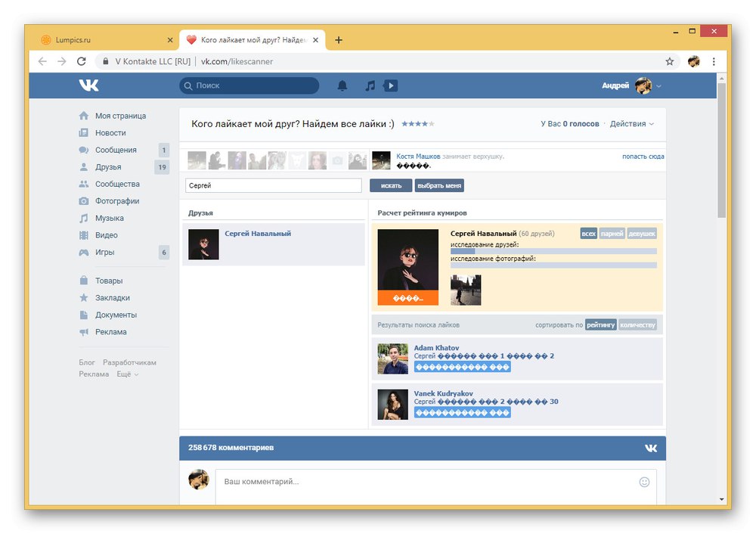This screenshot has height=534, width=756.
Task: Close the 'Кого лайкает мой друг' tab
Action: 315,40
